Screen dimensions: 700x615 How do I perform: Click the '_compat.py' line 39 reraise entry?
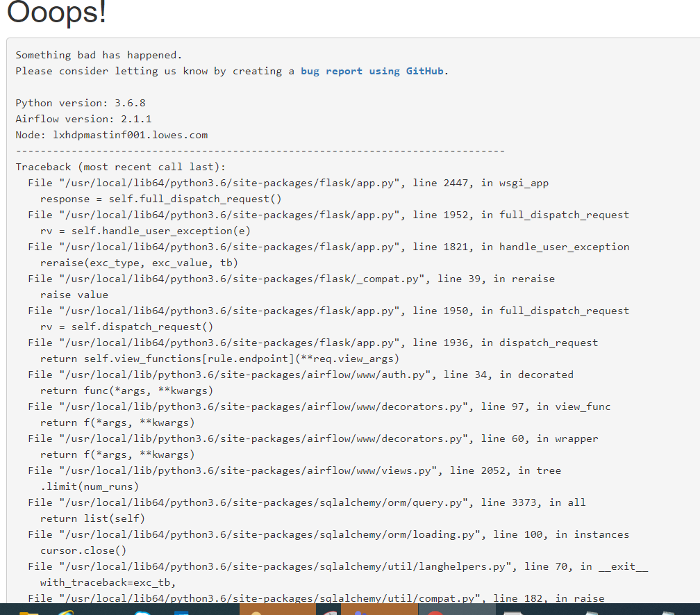click(x=292, y=279)
